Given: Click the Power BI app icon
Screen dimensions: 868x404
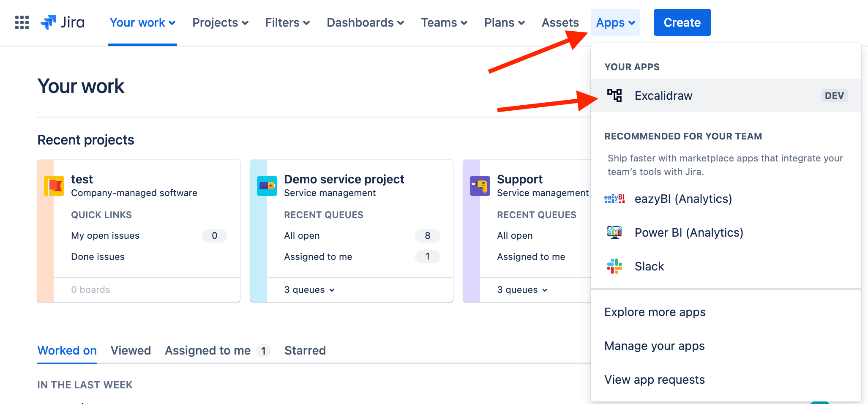Looking at the screenshot, I should tap(614, 232).
